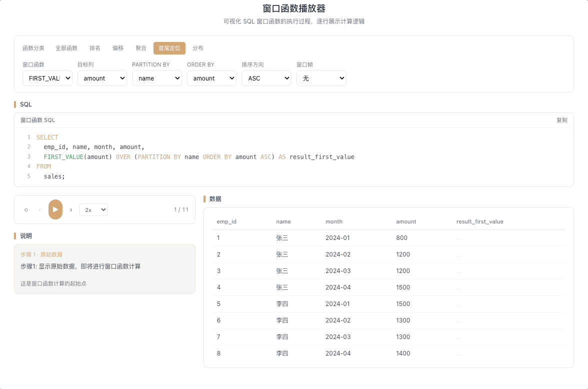Click 张三 in the emp_id 3 row
The height and width of the screenshot is (389, 588).
tap(282, 271)
